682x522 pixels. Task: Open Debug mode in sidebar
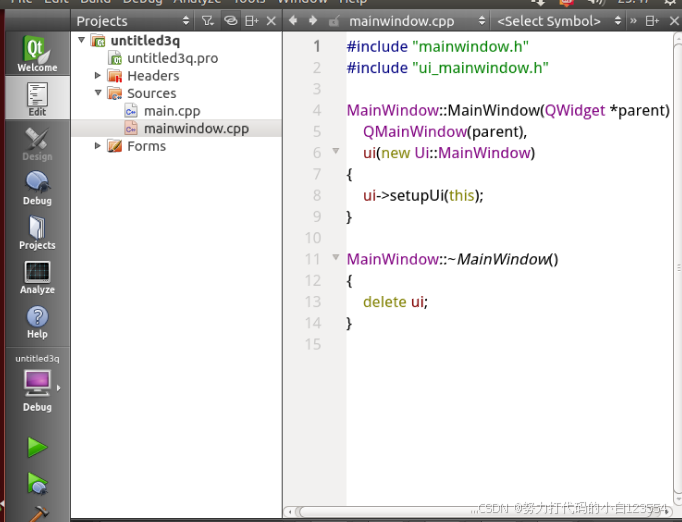(x=37, y=188)
